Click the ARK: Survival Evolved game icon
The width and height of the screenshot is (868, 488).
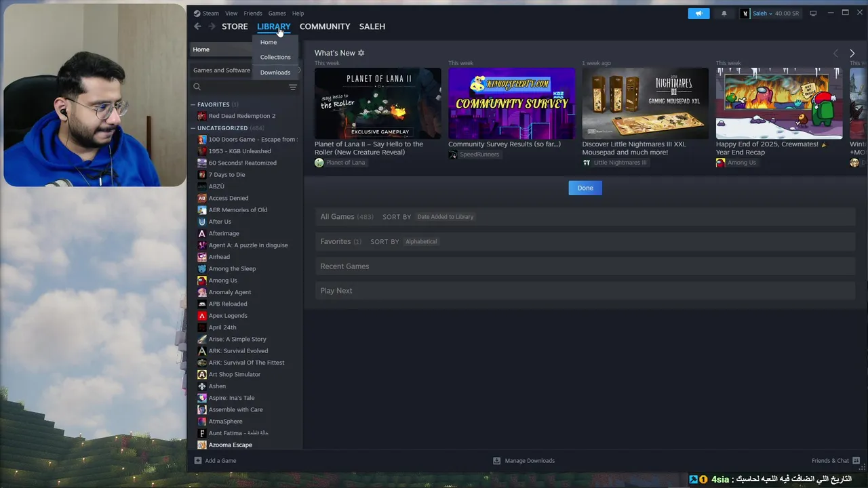[202, 351]
